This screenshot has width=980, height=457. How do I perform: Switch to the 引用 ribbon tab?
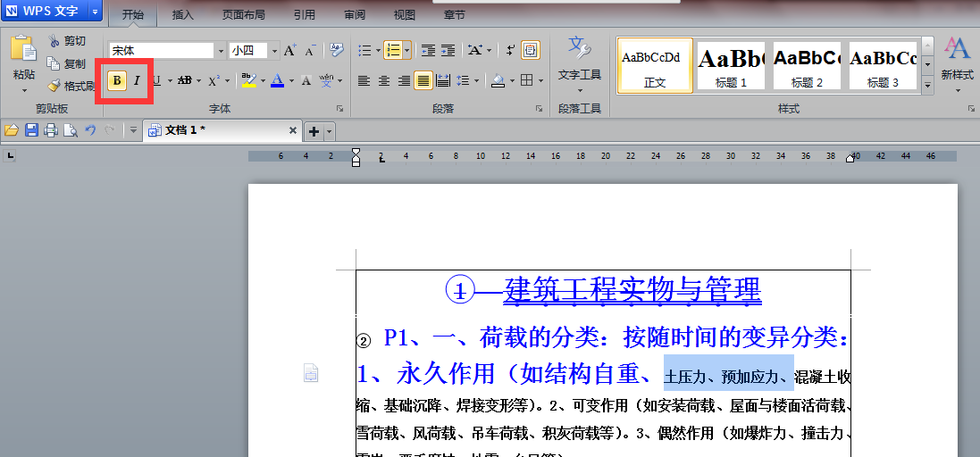pyautogui.click(x=305, y=15)
